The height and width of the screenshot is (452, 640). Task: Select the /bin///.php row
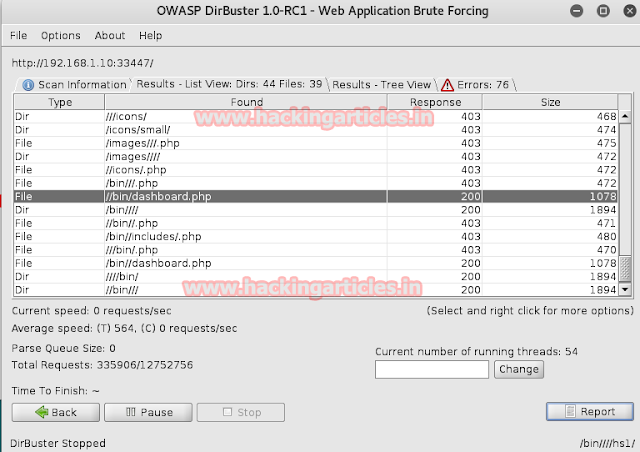(x=316, y=183)
